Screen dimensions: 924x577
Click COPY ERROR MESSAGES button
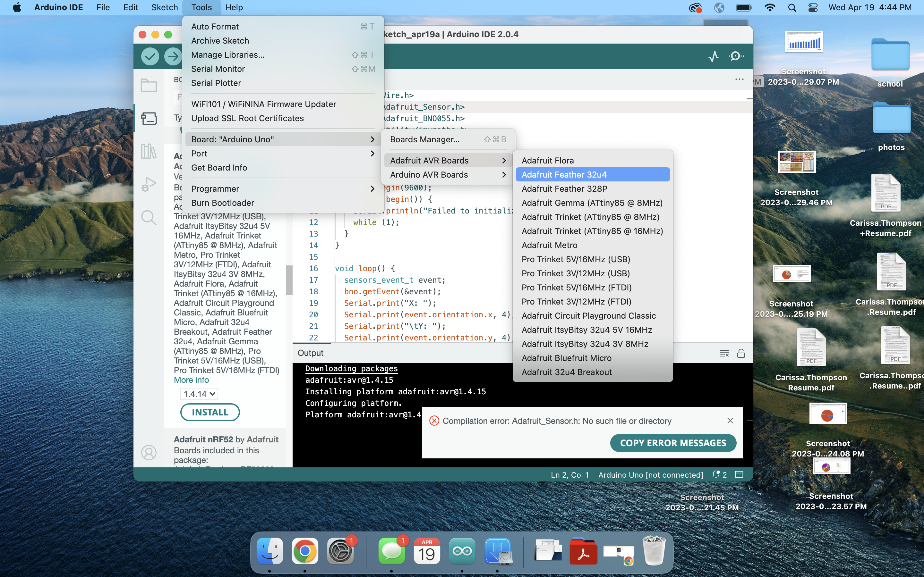coord(673,443)
